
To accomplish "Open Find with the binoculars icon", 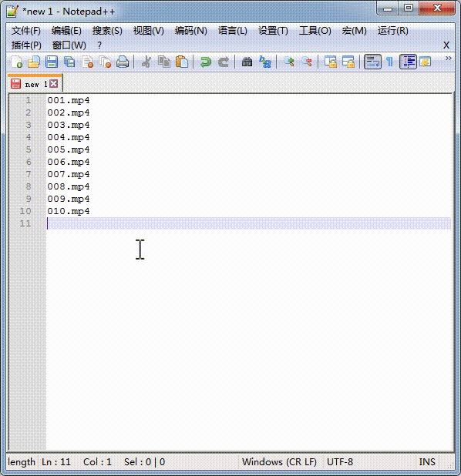I will (x=247, y=62).
